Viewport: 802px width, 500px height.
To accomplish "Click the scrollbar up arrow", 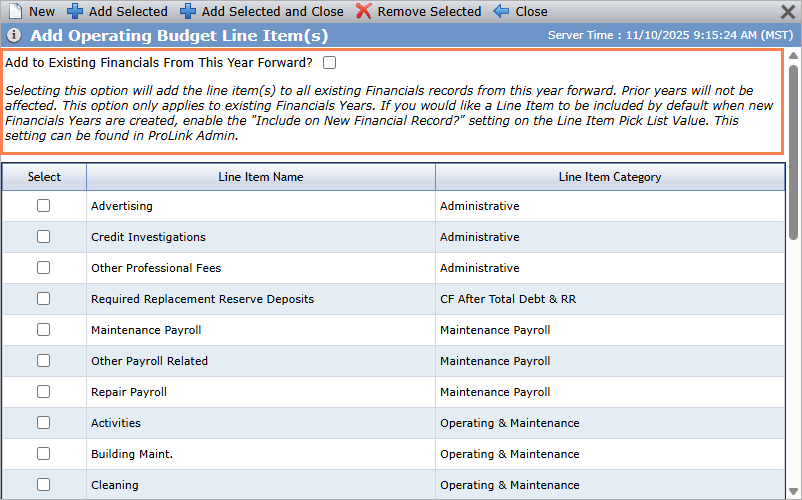I will click(793, 55).
